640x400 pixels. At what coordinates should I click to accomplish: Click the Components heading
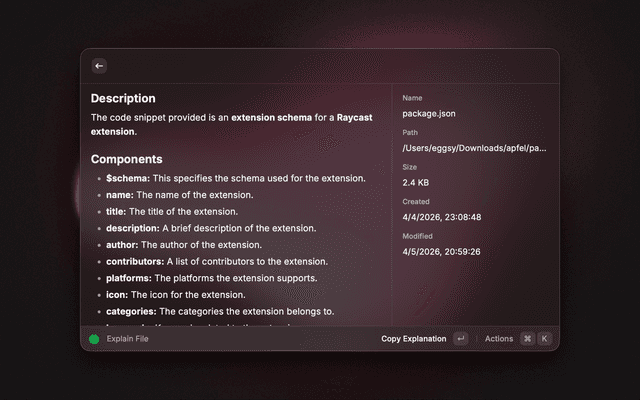(x=127, y=159)
